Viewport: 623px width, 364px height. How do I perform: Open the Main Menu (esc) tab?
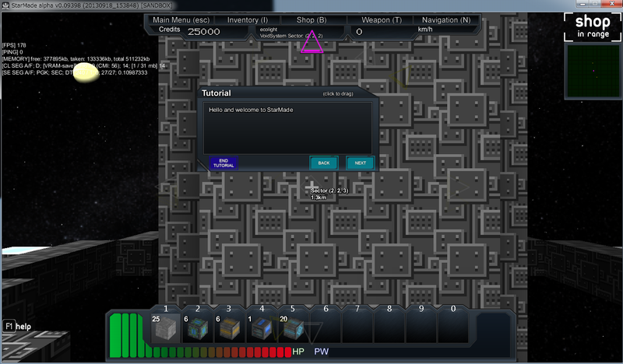(x=181, y=20)
